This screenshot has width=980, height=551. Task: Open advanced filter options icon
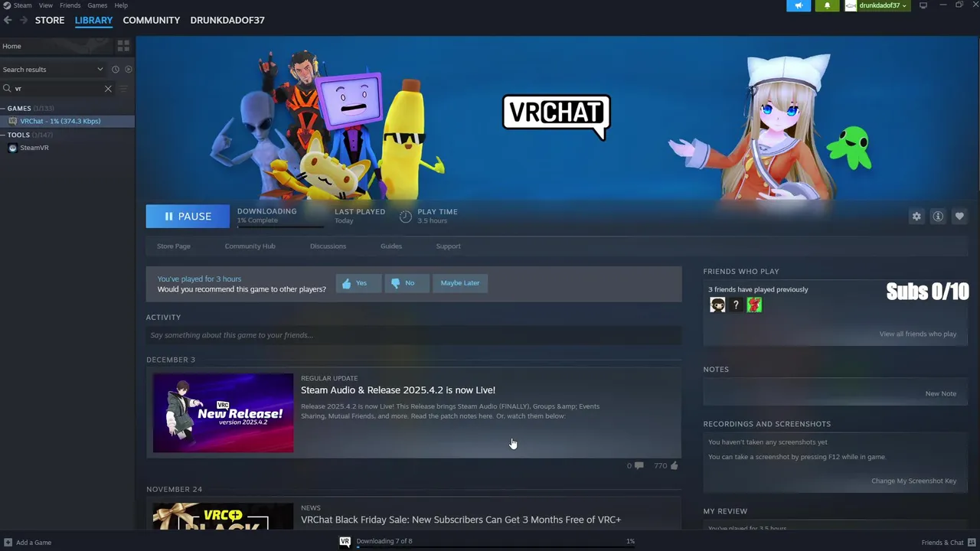(123, 89)
